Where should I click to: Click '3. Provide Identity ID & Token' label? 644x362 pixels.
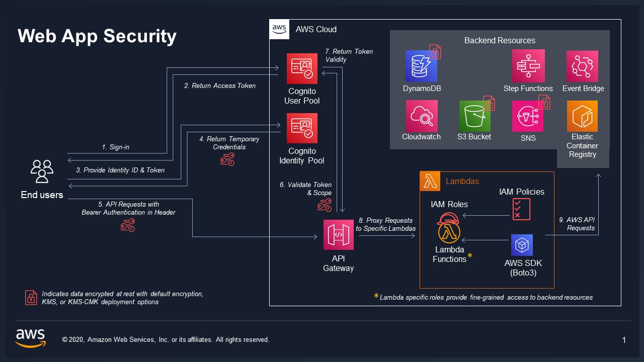tap(120, 170)
